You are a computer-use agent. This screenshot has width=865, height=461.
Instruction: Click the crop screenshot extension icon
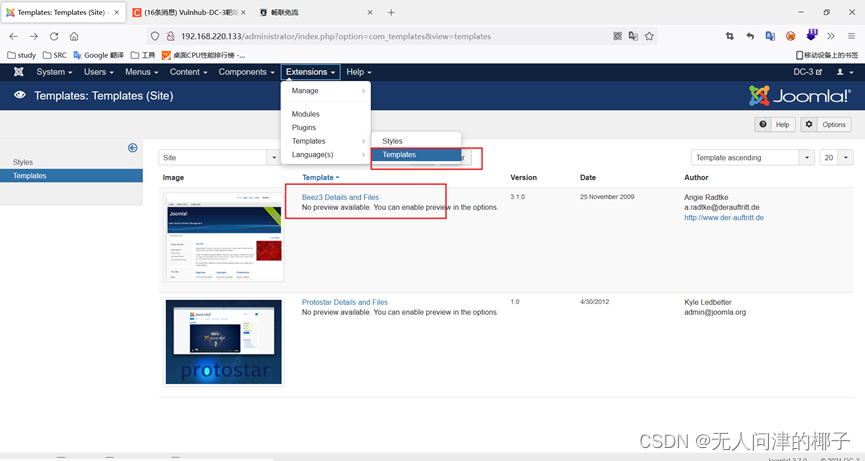pyautogui.click(x=730, y=36)
